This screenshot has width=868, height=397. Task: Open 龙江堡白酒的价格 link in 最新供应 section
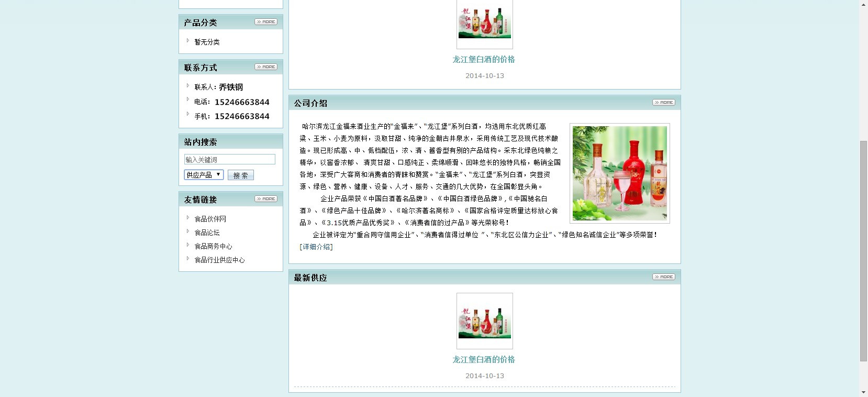tap(484, 360)
